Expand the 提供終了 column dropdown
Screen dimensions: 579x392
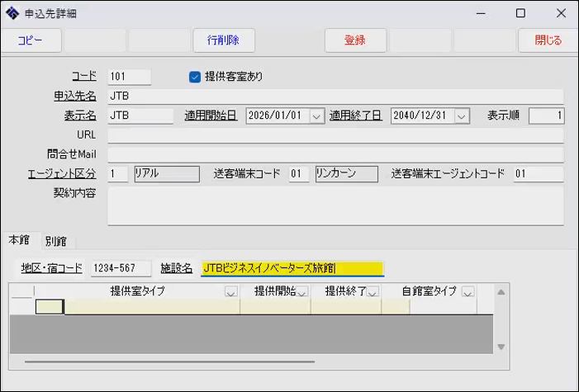pyautogui.click(x=373, y=292)
